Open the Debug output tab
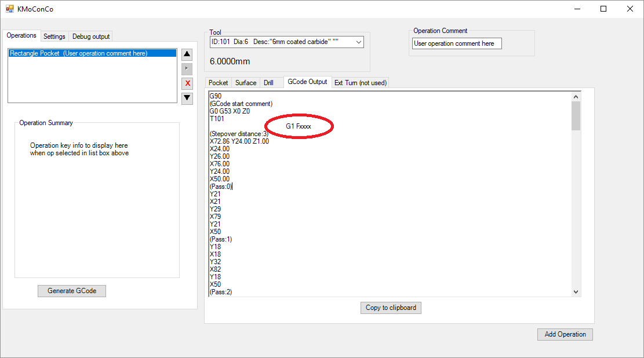This screenshot has width=644, height=358. coord(90,36)
